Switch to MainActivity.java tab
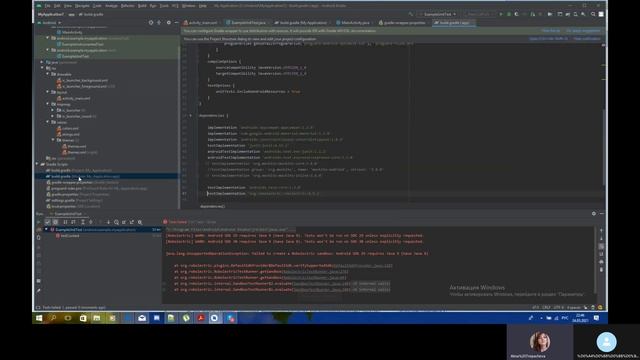 point(354,23)
